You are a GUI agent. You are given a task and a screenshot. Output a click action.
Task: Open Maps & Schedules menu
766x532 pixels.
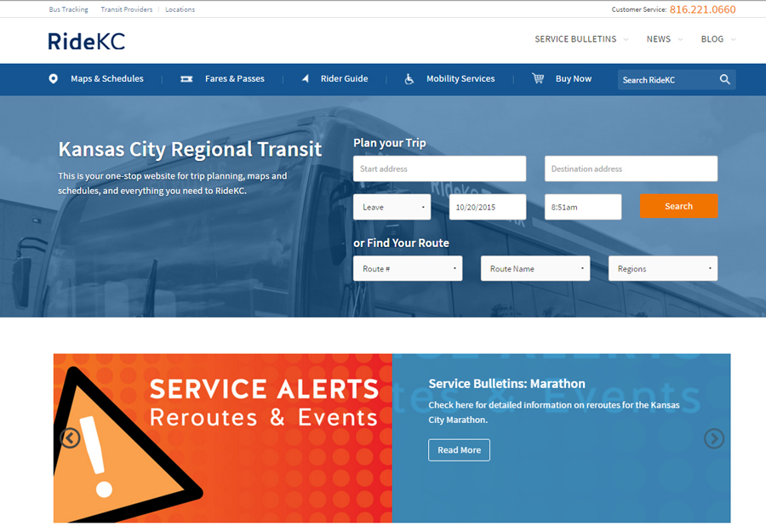tap(107, 78)
